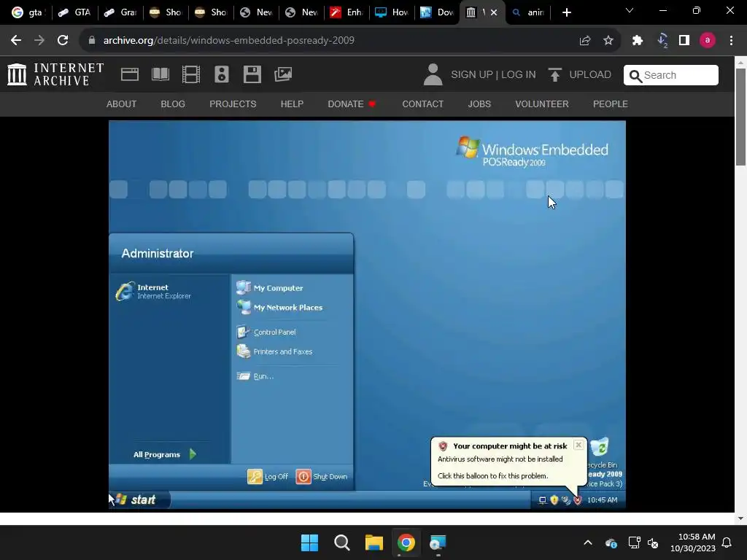This screenshot has height=560, width=747.
Task: Open Chrome three-dot menu
Action: [731, 41]
